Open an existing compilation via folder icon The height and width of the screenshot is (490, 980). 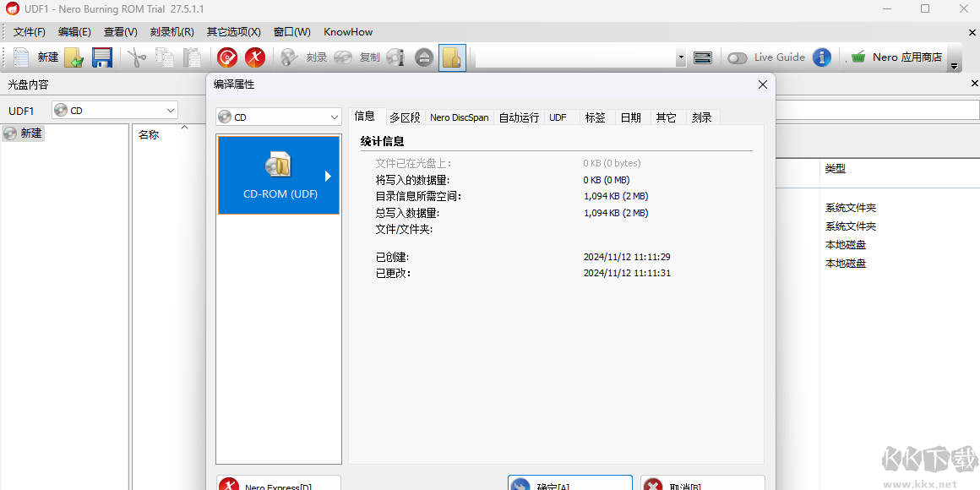(x=74, y=57)
